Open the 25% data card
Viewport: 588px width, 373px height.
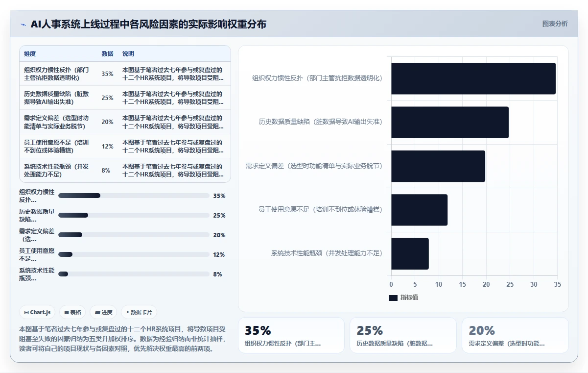click(x=403, y=335)
